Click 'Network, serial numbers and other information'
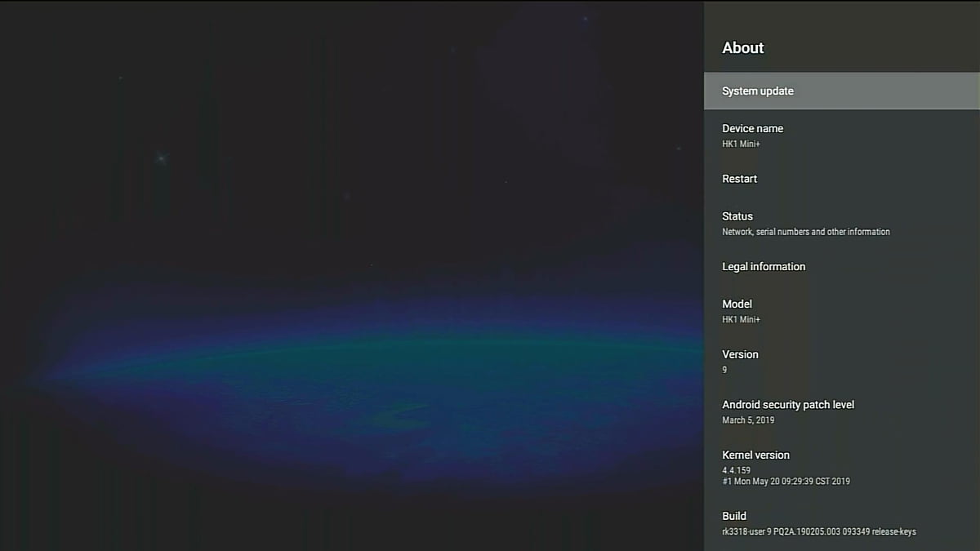Viewport: 980px width, 551px height. [806, 232]
